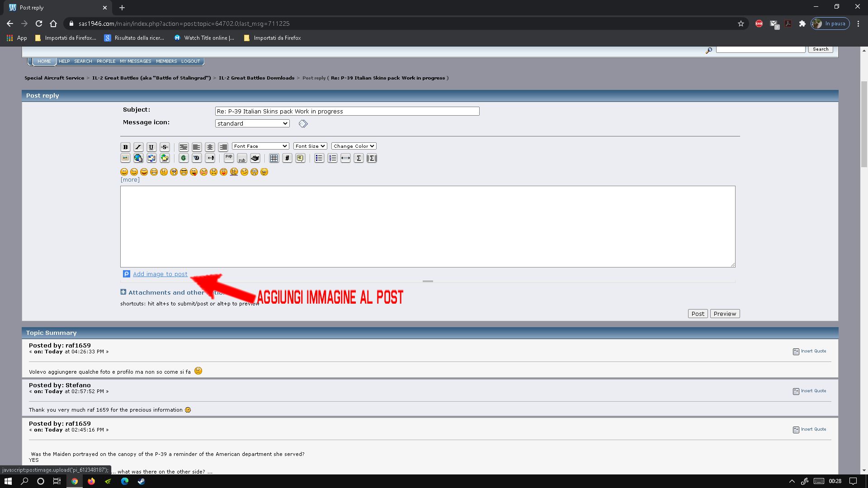The image size is (868, 488).
Task: Click Add image to post link
Action: tap(160, 274)
